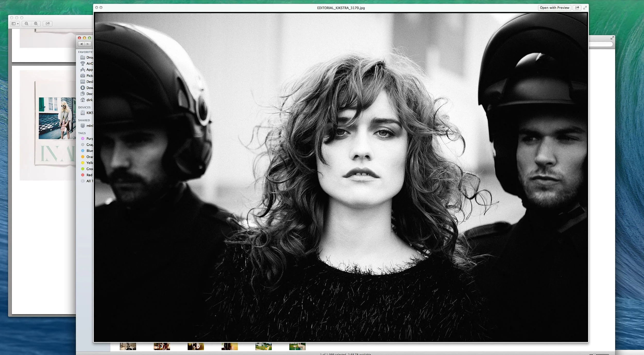Collapse the SHARED section
Screen dimensions: 644x355
click(x=83, y=120)
